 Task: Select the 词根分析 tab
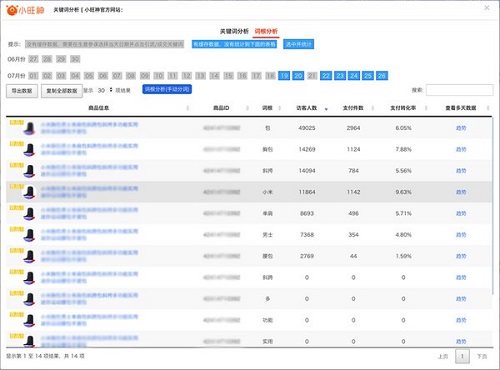[x=266, y=31]
